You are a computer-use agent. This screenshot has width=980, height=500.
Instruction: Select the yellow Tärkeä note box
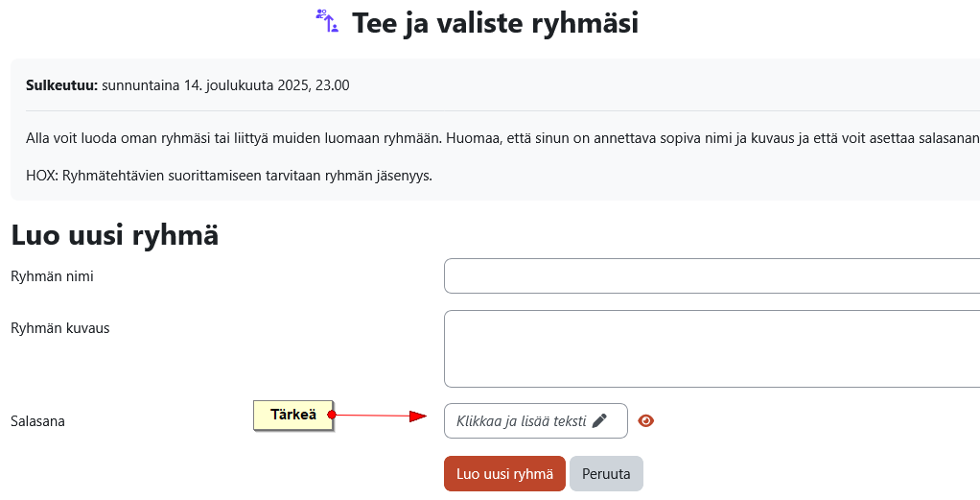[293, 415]
